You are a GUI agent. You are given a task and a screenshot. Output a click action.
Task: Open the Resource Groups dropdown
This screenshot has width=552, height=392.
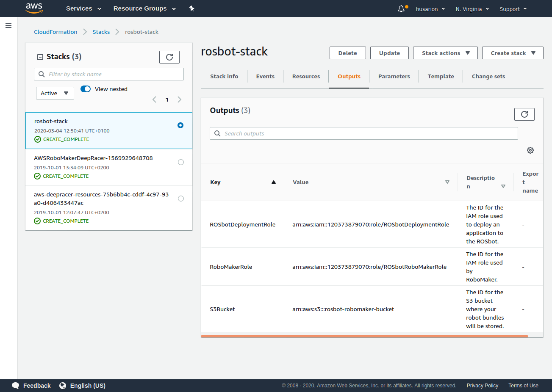(144, 8)
